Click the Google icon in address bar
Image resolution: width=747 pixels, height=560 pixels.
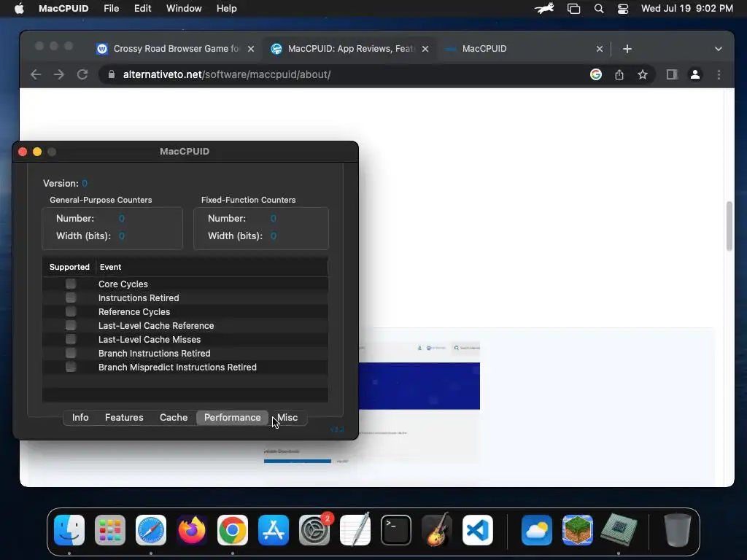[x=595, y=74]
